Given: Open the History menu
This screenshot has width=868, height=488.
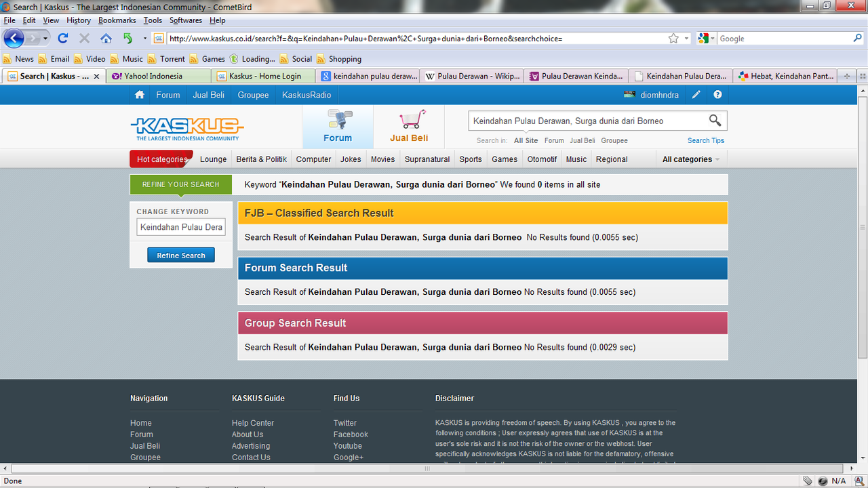Looking at the screenshot, I should point(79,20).
